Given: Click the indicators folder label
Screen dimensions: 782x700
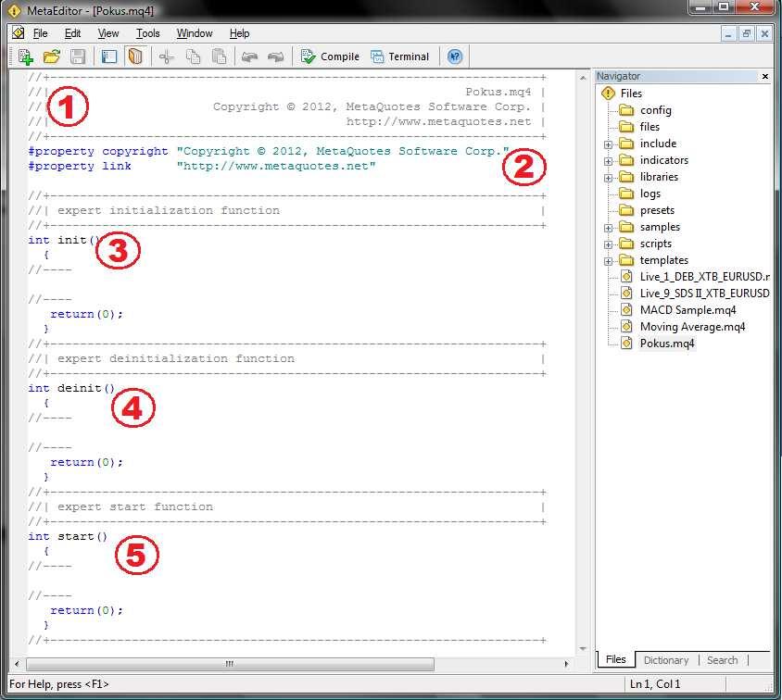Looking at the screenshot, I should pyautogui.click(x=663, y=160).
